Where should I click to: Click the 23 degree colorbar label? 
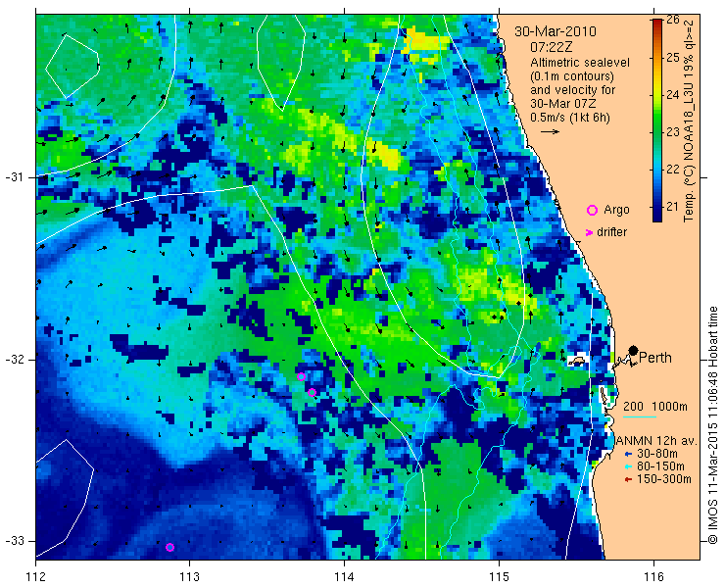click(x=673, y=132)
